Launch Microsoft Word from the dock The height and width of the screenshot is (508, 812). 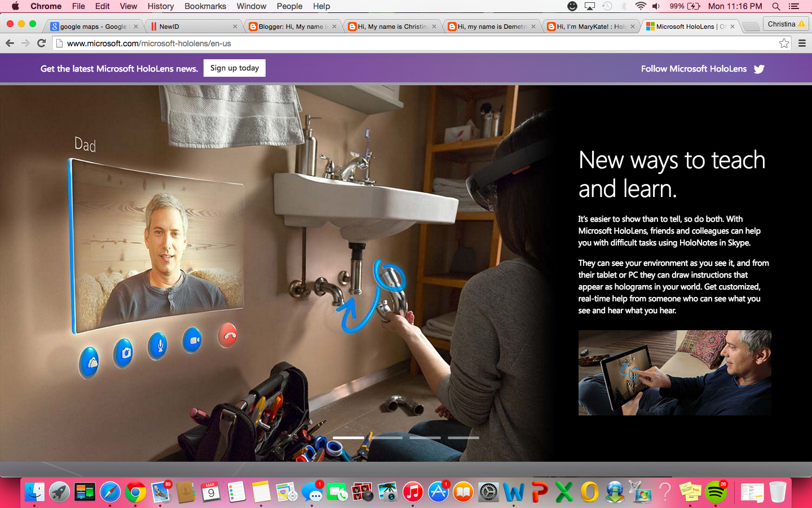[x=514, y=492]
